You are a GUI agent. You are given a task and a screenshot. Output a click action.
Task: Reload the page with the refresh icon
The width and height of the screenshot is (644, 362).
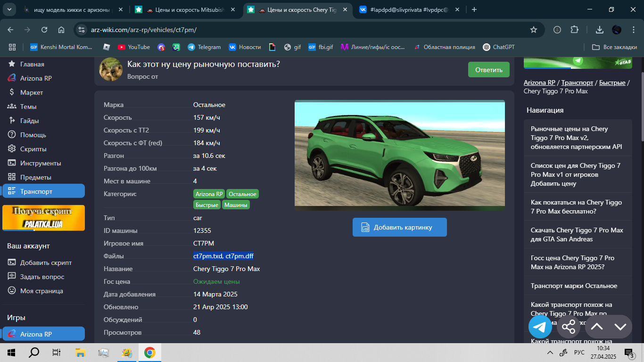click(x=44, y=30)
